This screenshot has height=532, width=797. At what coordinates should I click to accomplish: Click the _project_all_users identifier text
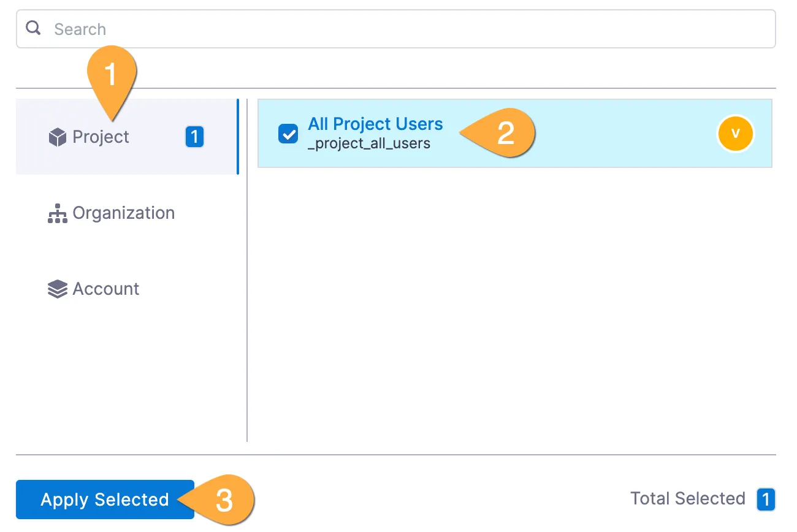pos(369,144)
